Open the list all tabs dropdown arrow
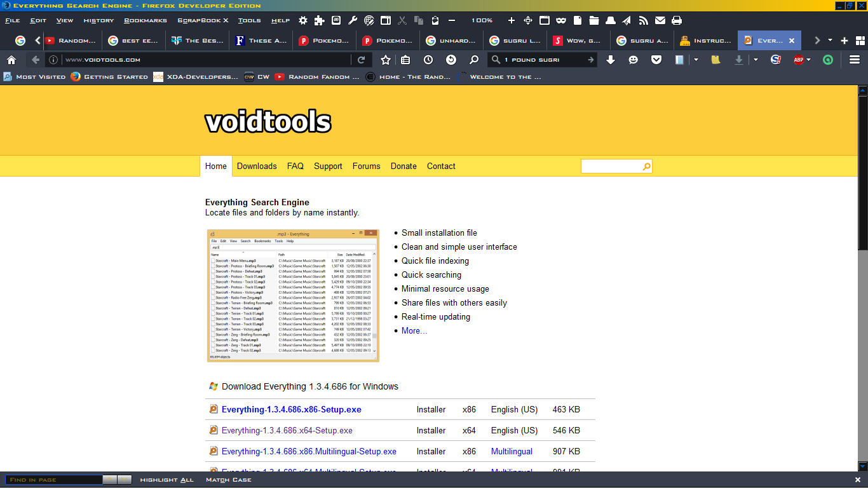Image resolution: width=868 pixels, height=488 pixels. point(830,41)
